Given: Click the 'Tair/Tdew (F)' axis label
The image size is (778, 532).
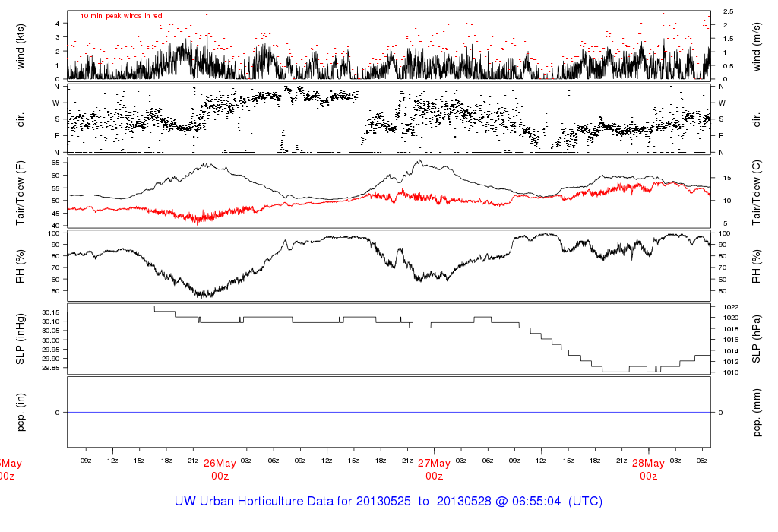Looking at the screenshot, I should coord(22,192).
